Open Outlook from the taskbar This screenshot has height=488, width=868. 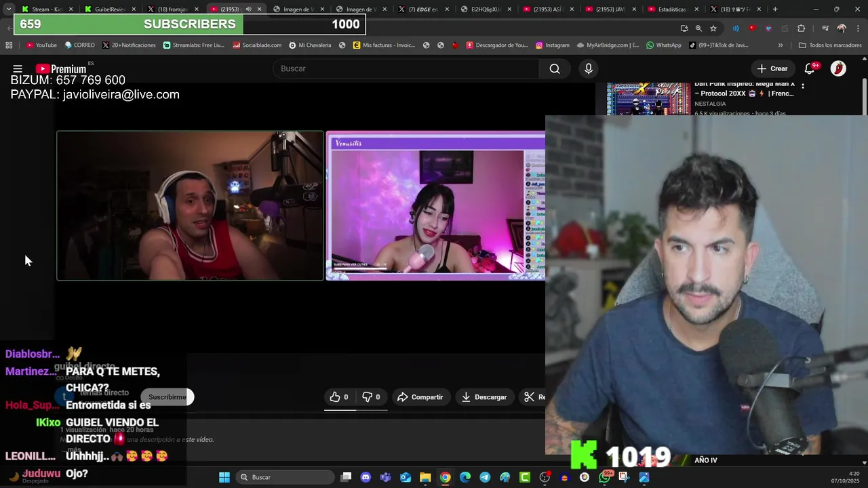pos(406,477)
